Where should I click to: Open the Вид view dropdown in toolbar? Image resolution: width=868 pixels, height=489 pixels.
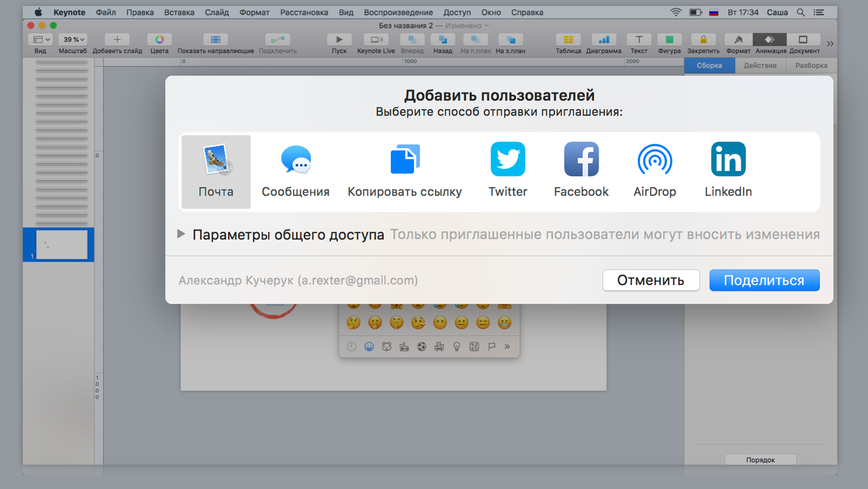tap(40, 40)
